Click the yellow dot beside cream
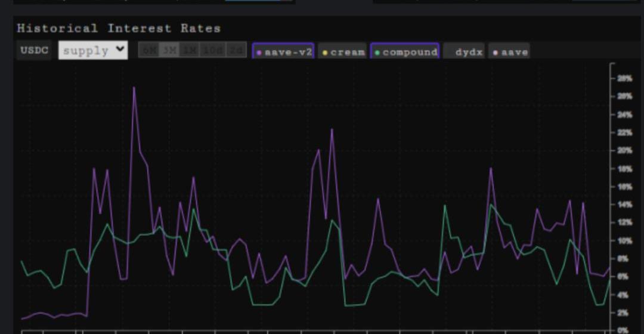The image size is (644, 334). [x=325, y=52]
